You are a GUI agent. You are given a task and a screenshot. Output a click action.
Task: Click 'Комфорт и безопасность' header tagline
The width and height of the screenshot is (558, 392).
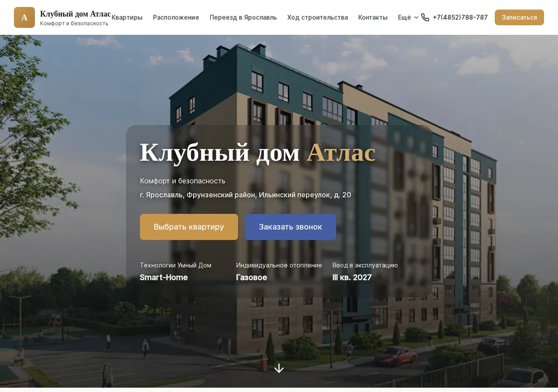click(x=74, y=23)
